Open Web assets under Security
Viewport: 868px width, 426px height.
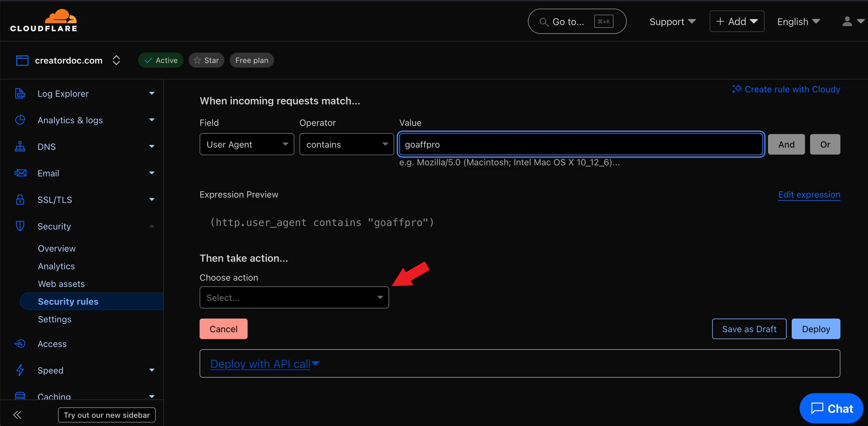(x=61, y=284)
